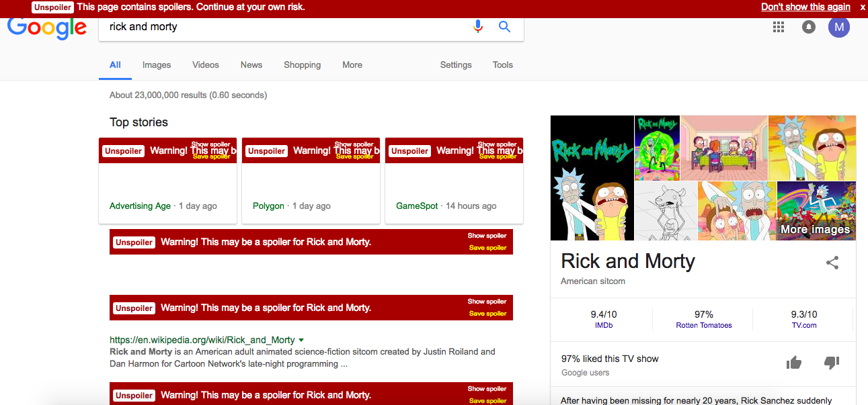
Task: Switch to the Images tab
Action: [x=157, y=65]
